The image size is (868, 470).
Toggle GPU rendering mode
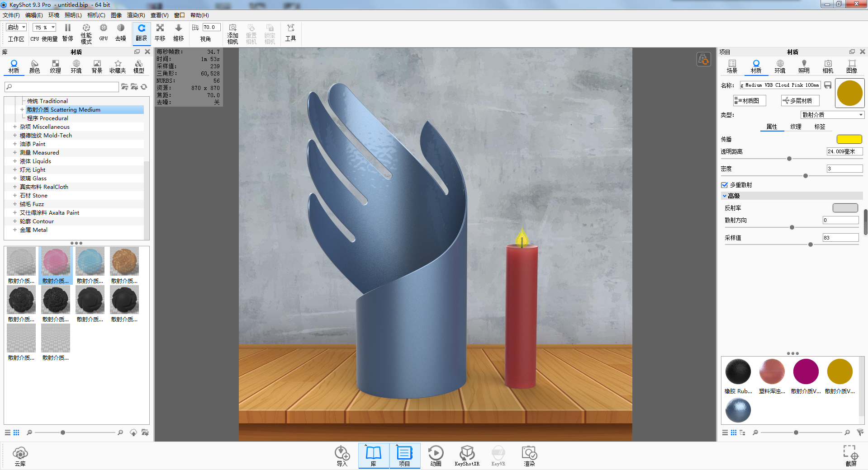pyautogui.click(x=104, y=33)
